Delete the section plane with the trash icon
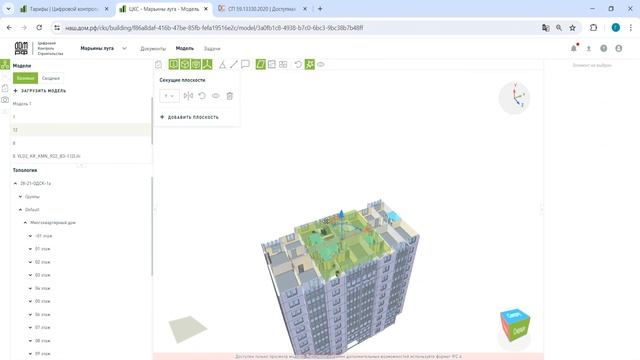This screenshot has width=640, height=360. (230, 96)
